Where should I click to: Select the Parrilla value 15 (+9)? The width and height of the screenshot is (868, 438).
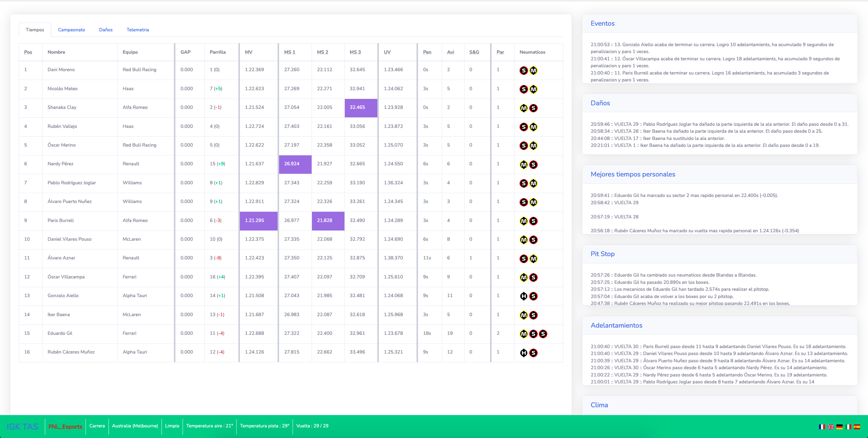coord(217,164)
